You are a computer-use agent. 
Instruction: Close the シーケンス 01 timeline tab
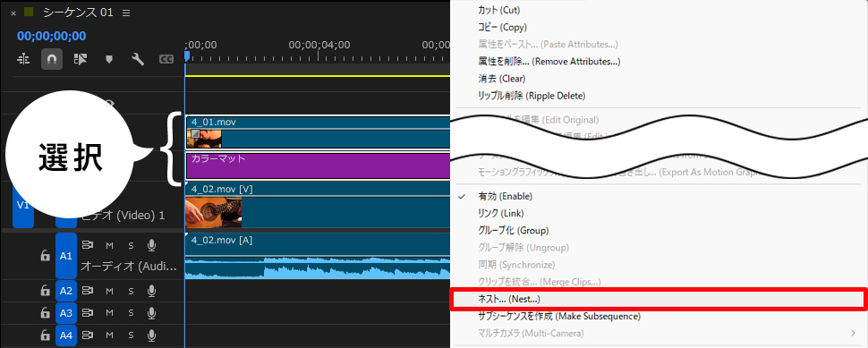13,13
